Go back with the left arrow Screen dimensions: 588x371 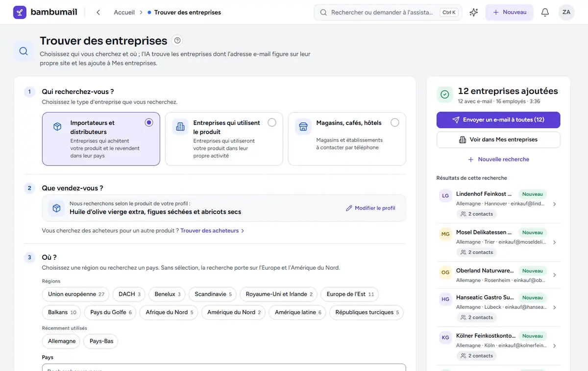[x=98, y=12]
